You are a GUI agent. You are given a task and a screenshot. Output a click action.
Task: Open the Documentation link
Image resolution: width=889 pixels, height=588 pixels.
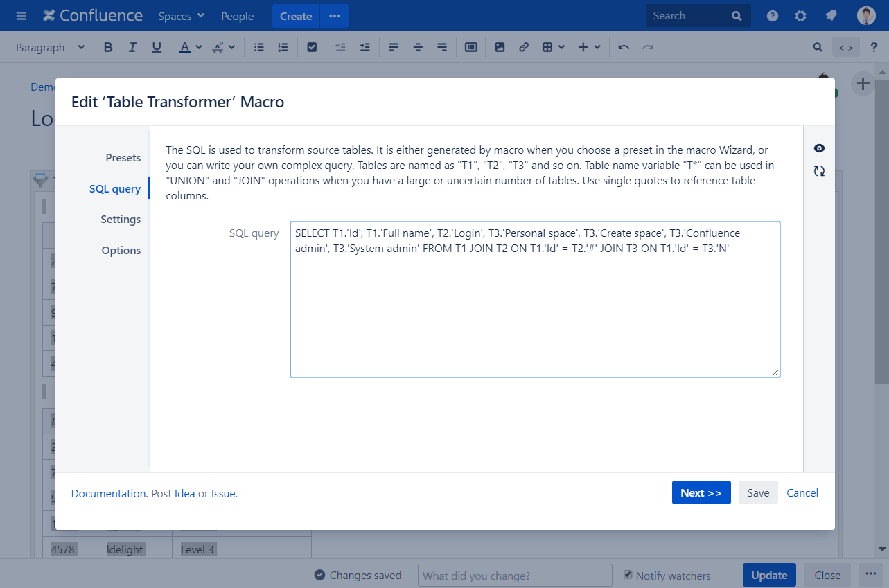tap(108, 493)
